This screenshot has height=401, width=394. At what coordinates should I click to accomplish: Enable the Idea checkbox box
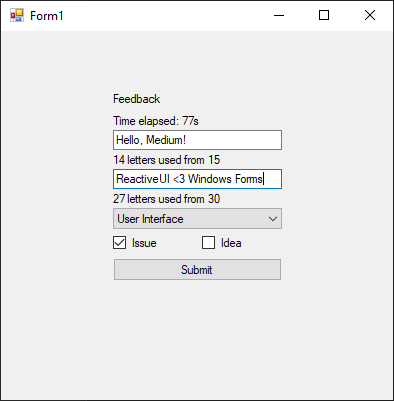click(208, 243)
